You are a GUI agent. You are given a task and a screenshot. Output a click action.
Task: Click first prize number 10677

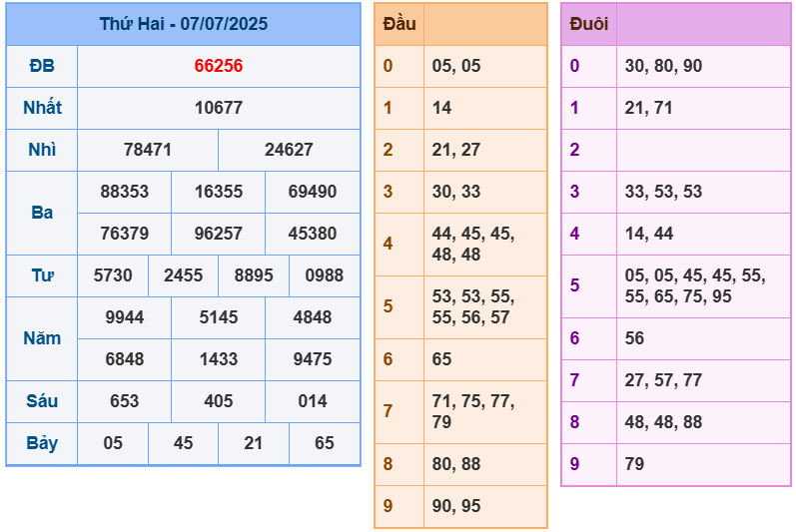(218, 108)
